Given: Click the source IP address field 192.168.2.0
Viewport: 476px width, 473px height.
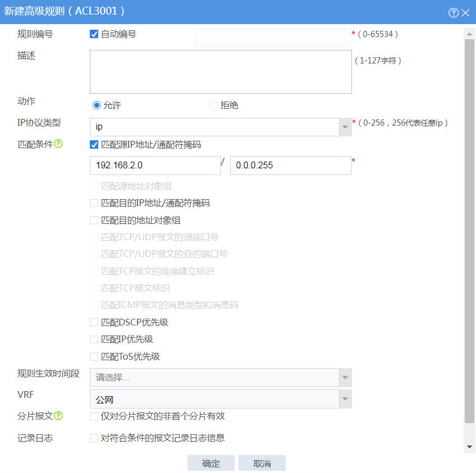Looking at the screenshot, I should click(x=155, y=166).
